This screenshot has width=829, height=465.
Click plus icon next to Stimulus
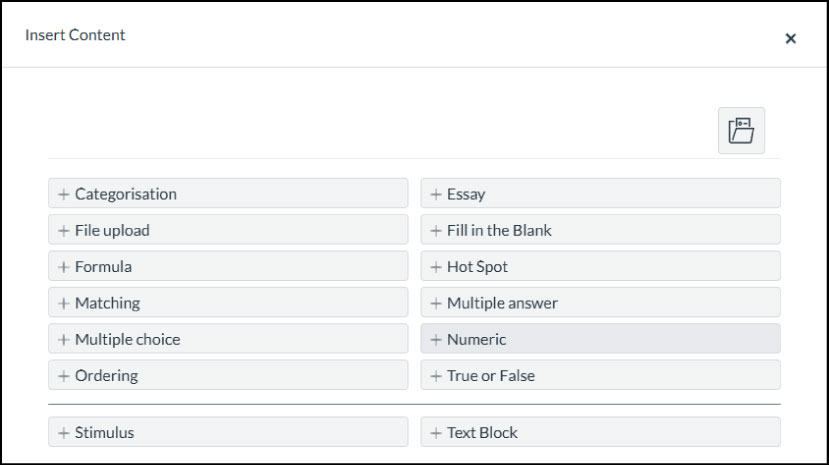point(64,433)
